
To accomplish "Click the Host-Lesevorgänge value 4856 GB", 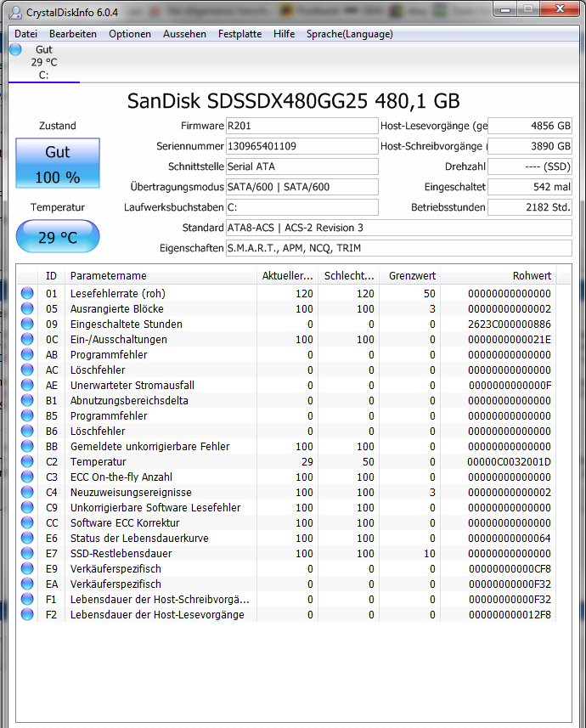I will coord(530,126).
